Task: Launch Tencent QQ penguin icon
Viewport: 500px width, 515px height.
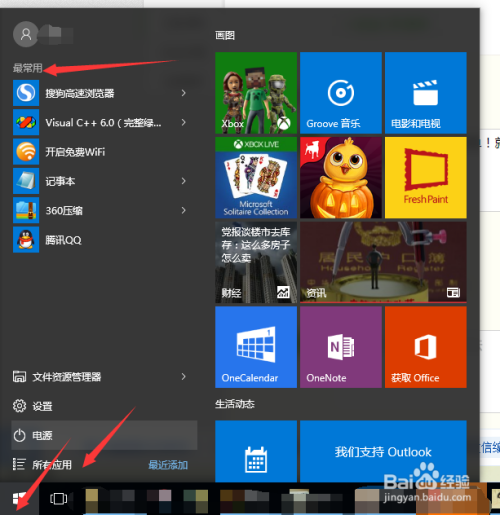Action: pyautogui.click(x=26, y=240)
